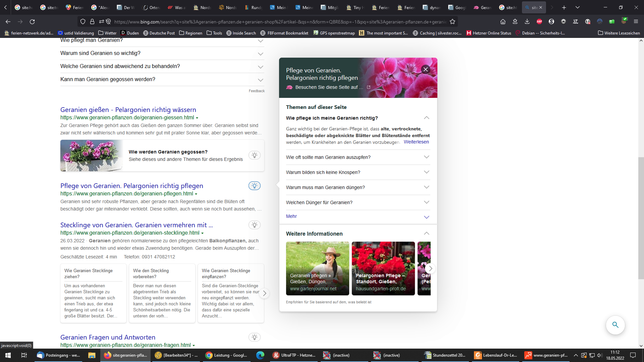Click the browser reload page icon

(x=32, y=22)
